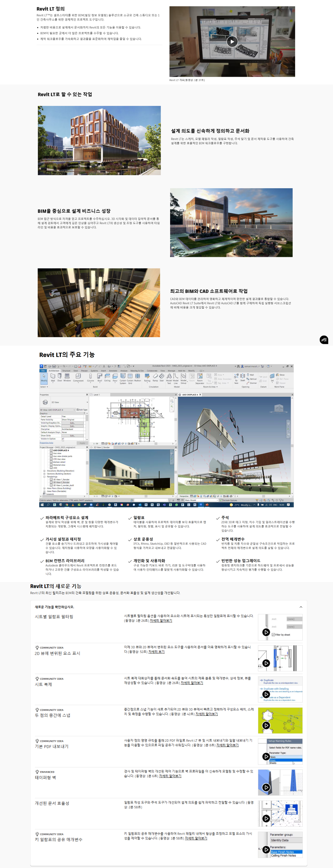333x868 pixels.
Task: Click the heading 'Revit LT의 새로운 기능'
Action: (x=56, y=586)
